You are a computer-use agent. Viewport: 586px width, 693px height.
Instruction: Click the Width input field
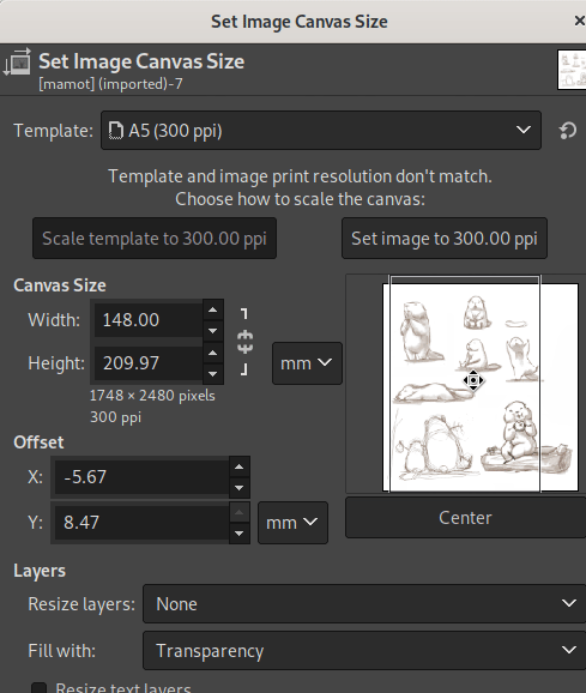click(x=148, y=320)
